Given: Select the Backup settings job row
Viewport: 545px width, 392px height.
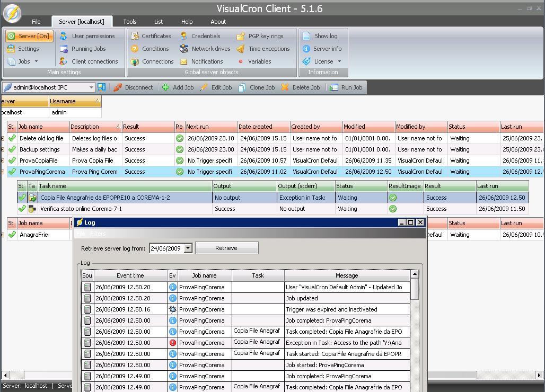Looking at the screenshot, I should coord(40,149).
